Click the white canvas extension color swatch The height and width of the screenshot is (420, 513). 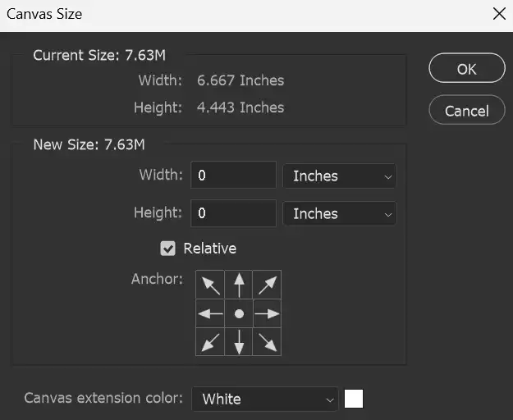[x=354, y=399]
